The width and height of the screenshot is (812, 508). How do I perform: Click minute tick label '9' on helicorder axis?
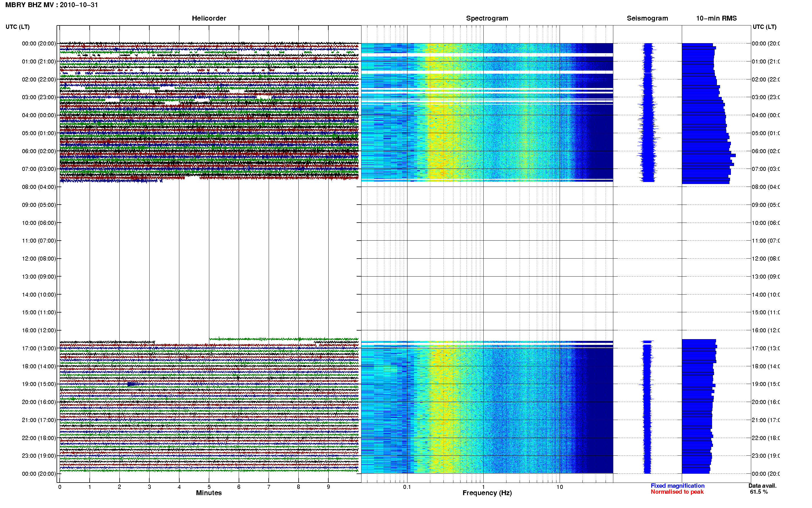tap(328, 487)
